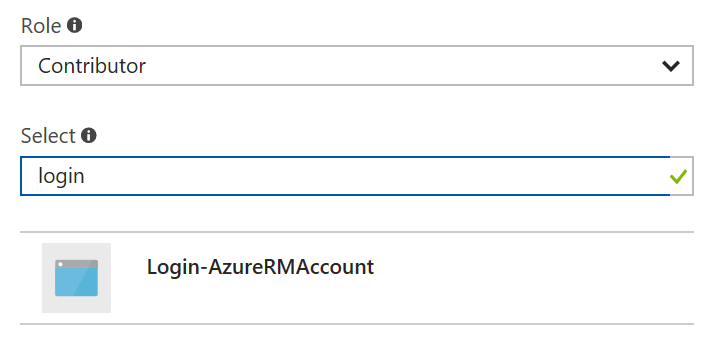Click empty area of the search results row
This screenshot has height=363, width=724.
[531, 278]
